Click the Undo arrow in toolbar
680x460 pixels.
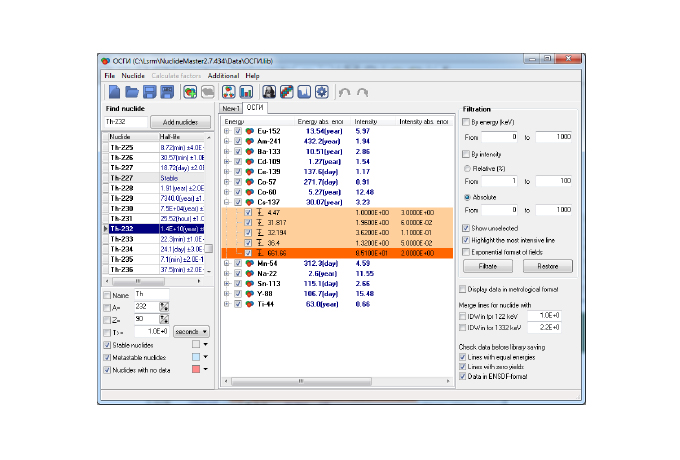[344, 92]
